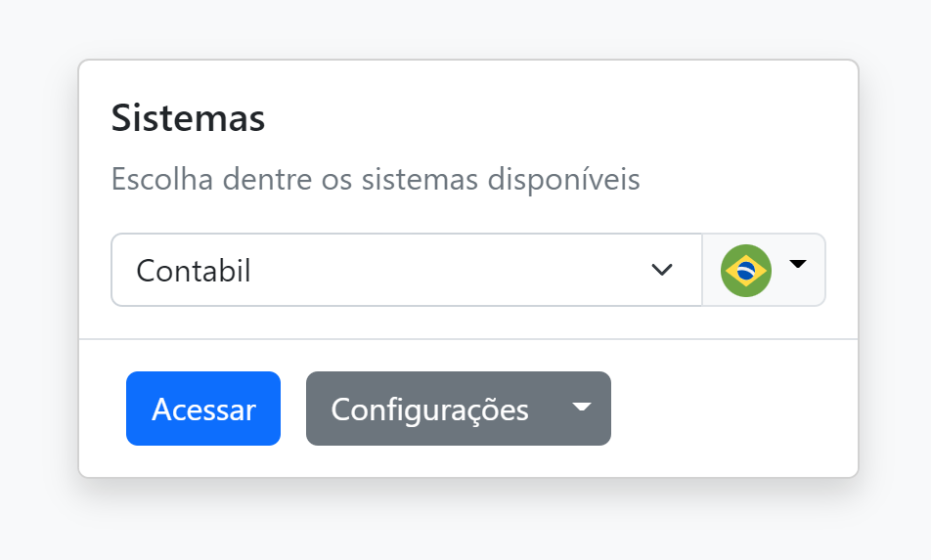This screenshot has width=931, height=560.
Task: Show the list of available systems
Action: click(406, 270)
